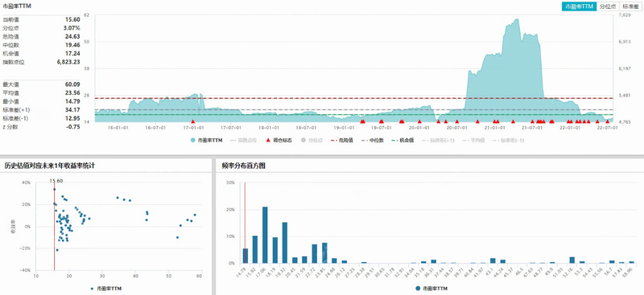This screenshot has width=644, height=295.
Task: Select the active 市盈率TTM tab button
Action: (579, 6)
